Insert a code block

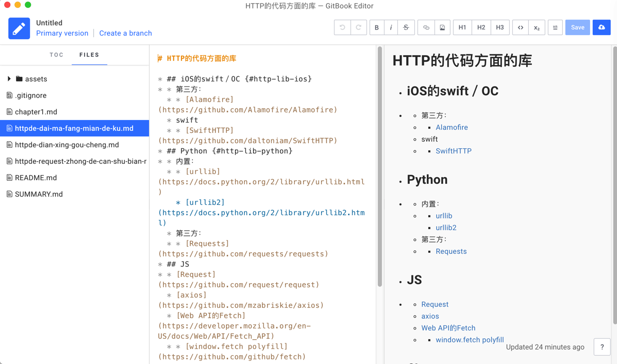pos(521,28)
